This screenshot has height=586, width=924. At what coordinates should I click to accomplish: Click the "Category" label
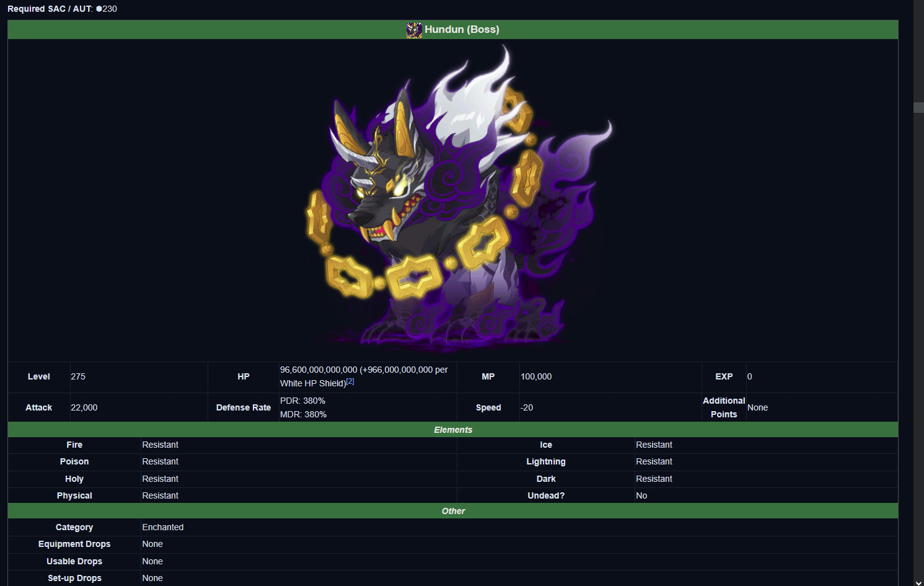(x=74, y=527)
